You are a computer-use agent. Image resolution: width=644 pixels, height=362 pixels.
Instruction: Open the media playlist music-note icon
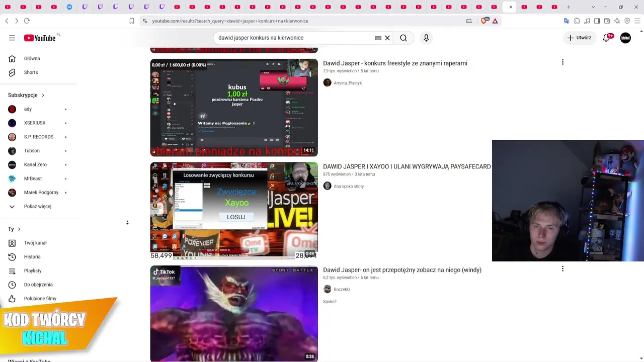[x=587, y=21]
